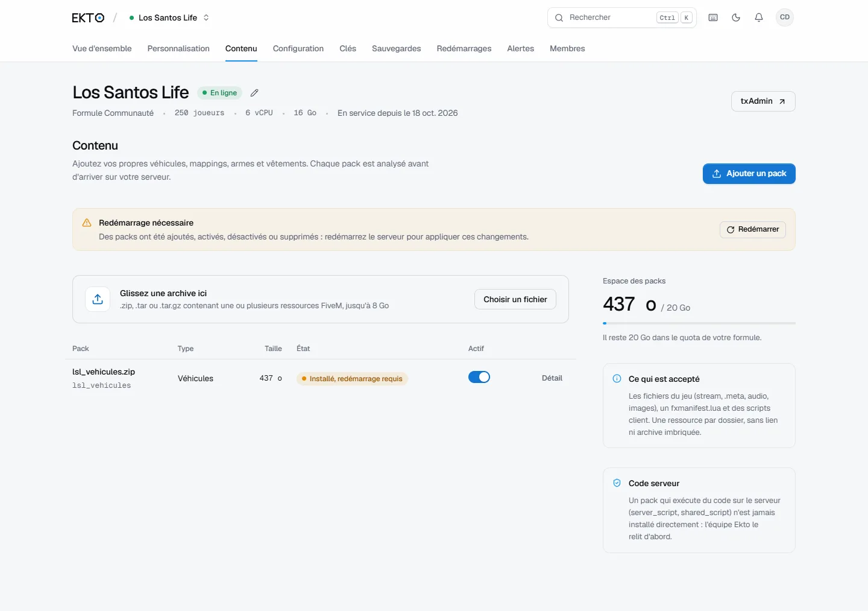Click the Redémarrage nécessaire heading
The image size is (868, 611).
tap(146, 223)
